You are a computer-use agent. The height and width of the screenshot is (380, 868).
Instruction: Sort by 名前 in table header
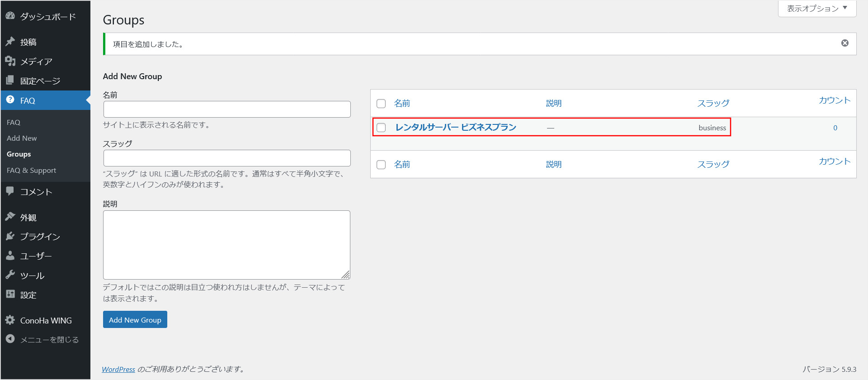402,103
